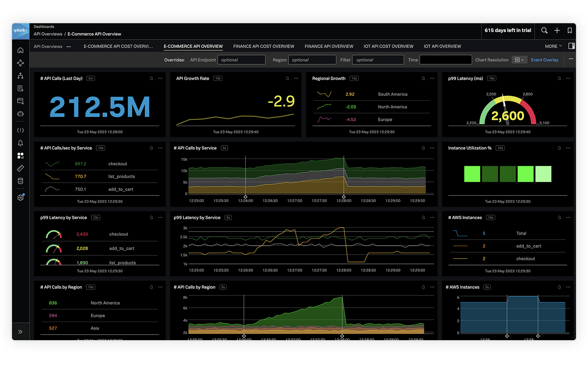This screenshot has width=588, height=387.
Task: Click the Splunk logo in the top-left corner
Action: pyautogui.click(x=20, y=31)
